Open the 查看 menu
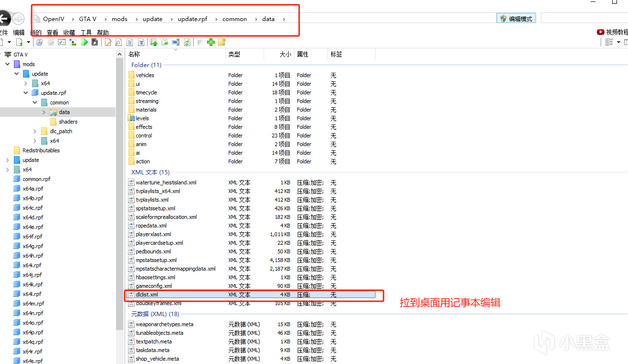The width and height of the screenshot is (628, 364). tap(52, 33)
